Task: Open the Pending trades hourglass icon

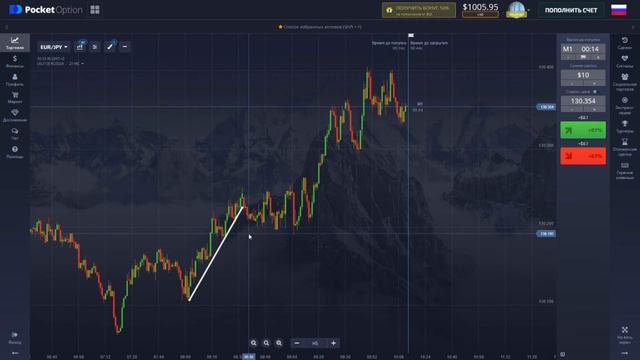Action: 624,147
